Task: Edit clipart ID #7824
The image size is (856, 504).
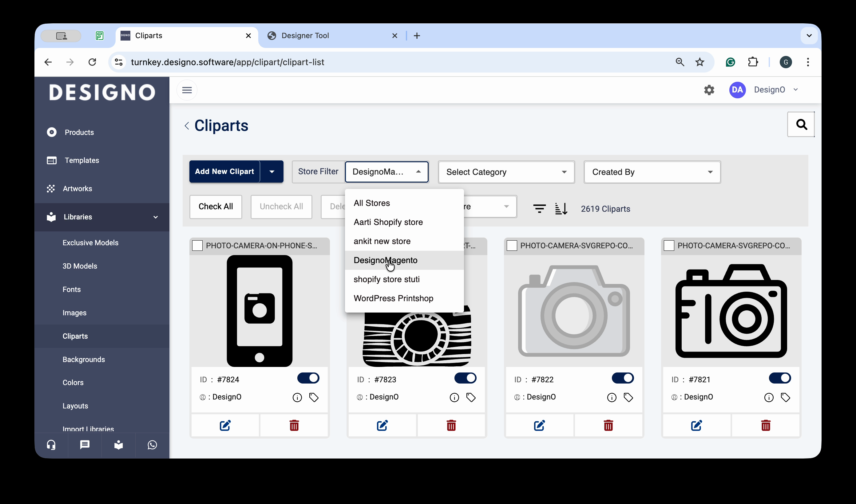Action: click(x=225, y=425)
